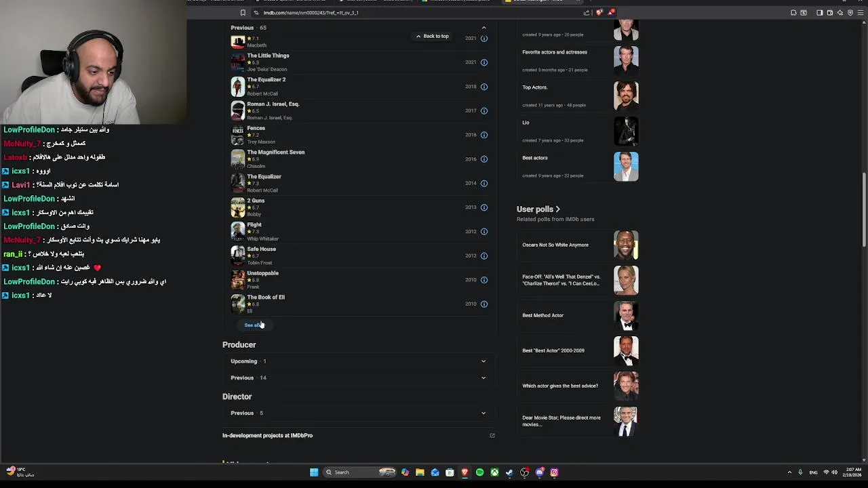Open Oscars Not So White Anymore poll
Image resolution: width=868 pixels, height=488 pixels.
555,245
